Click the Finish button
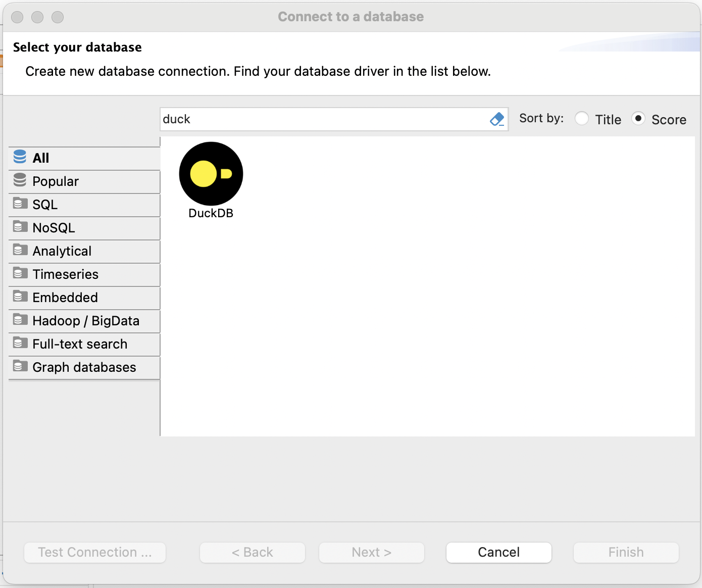 pos(626,552)
